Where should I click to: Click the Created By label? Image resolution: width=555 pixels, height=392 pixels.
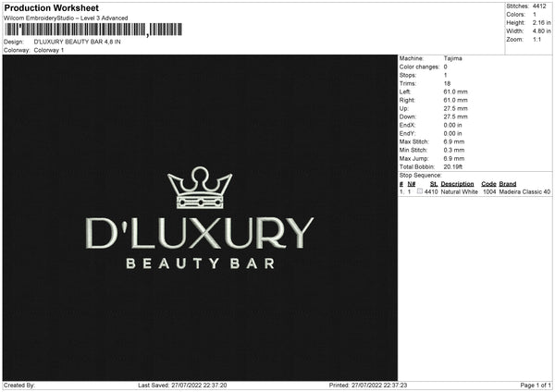[19, 386]
